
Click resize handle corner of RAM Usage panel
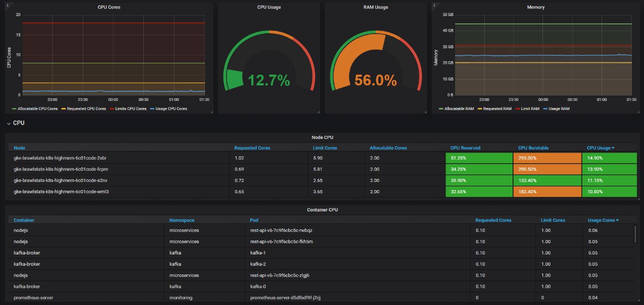pos(425,112)
